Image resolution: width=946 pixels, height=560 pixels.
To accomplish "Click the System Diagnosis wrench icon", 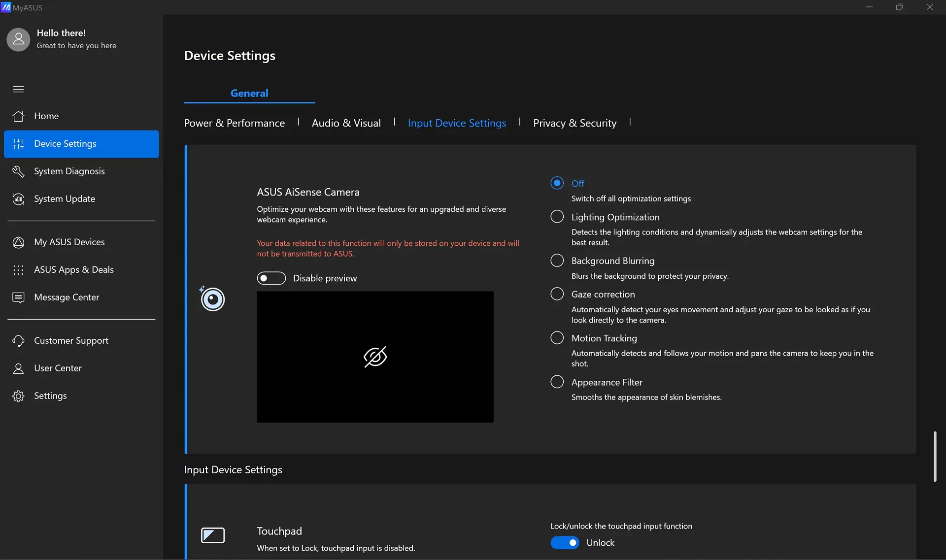I will 18,171.
